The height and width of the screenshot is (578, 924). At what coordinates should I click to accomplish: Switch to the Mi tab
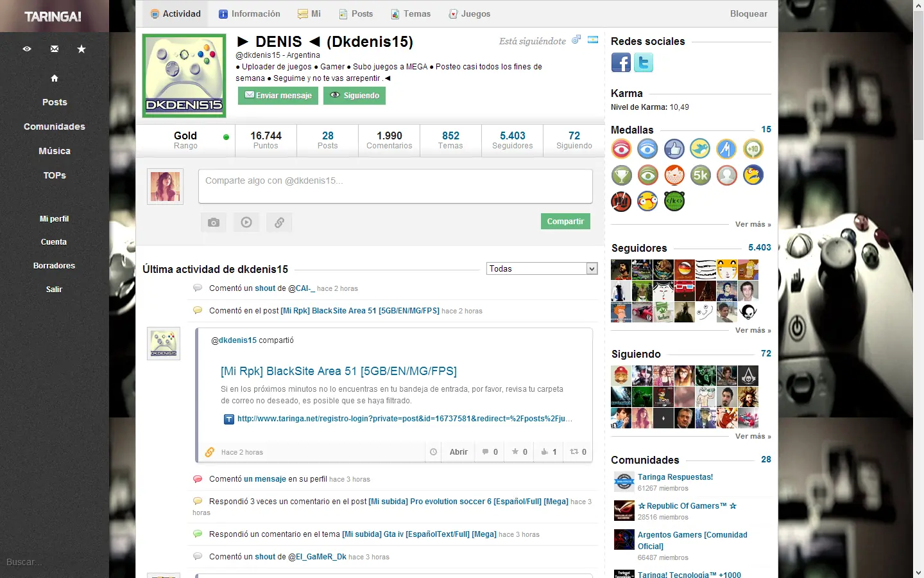(x=309, y=13)
